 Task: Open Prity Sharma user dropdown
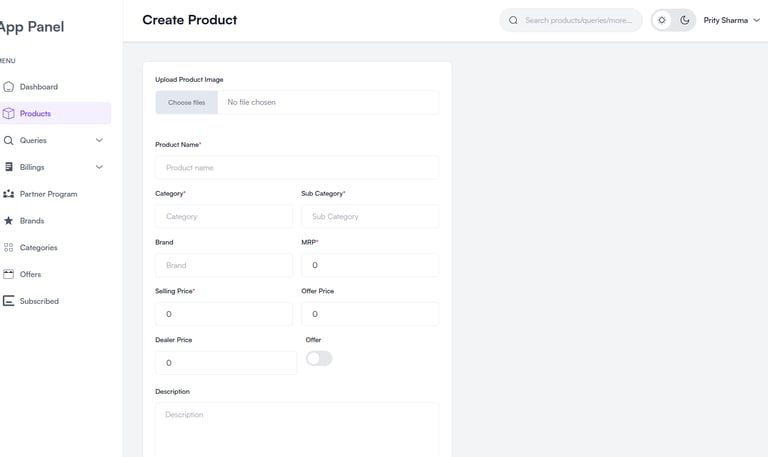[x=731, y=20]
